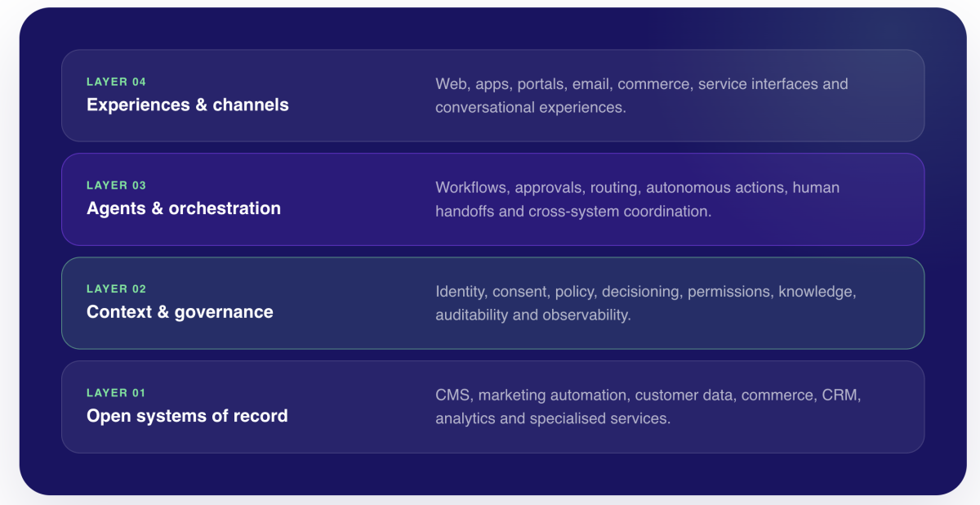
Task: Click 'handoffs and cross-system coordination' text
Action: (573, 211)
